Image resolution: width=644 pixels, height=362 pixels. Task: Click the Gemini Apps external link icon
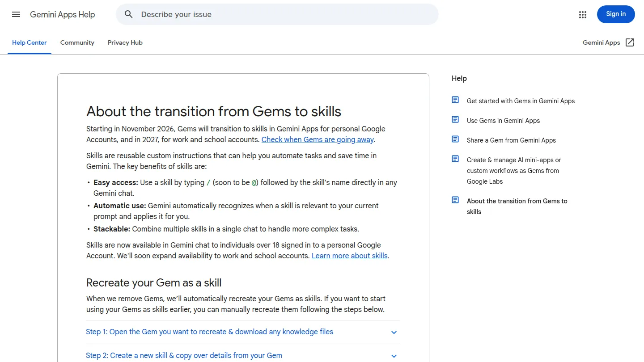tap(630, 42)
